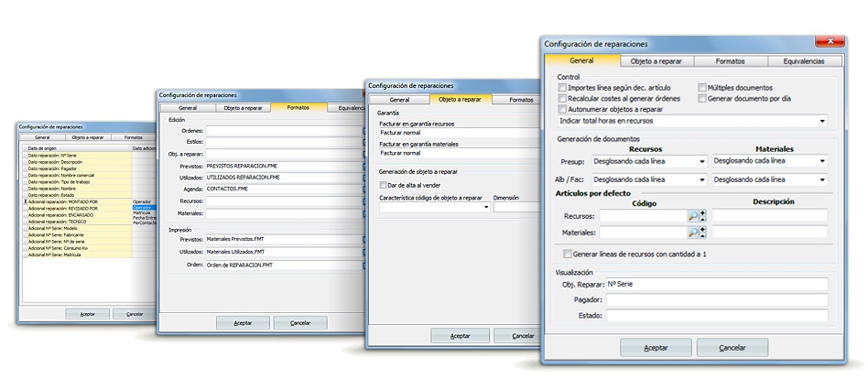Click the magnifier lookup icon for Materiales code
Image resolution: width=868 pixels, height=390 pixels.
693,233
